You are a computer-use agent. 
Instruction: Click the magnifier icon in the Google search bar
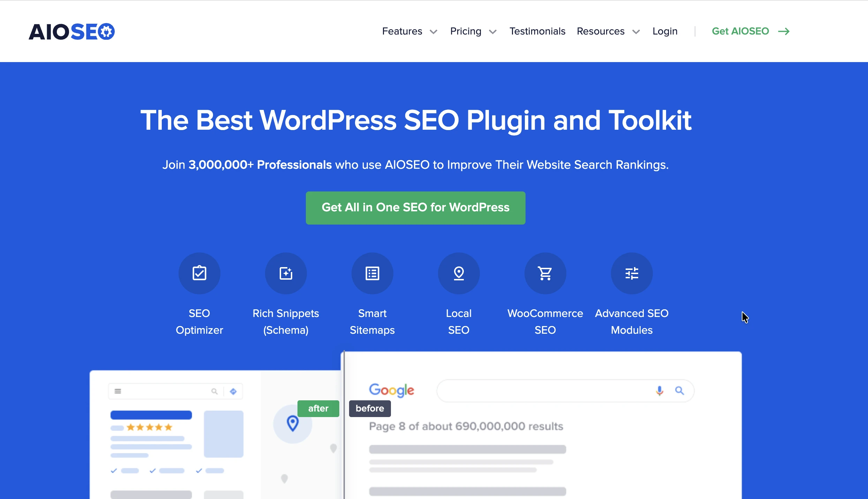pos(680,391)
